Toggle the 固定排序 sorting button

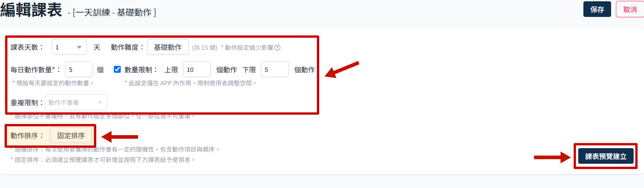pyautogui.click(x=71, y=136)
